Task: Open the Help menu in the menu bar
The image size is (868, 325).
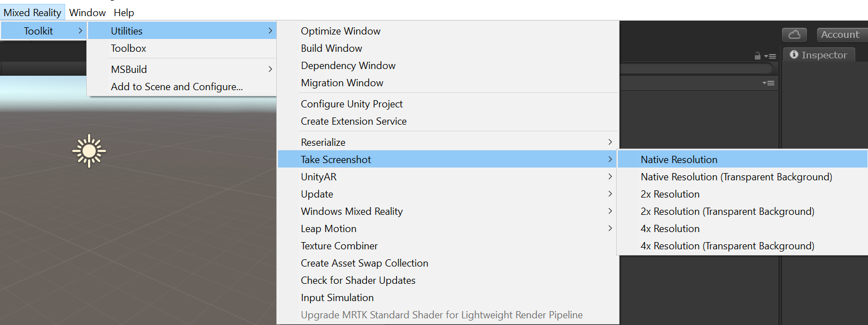Action: pyautogui.click(x=124, y=12)
